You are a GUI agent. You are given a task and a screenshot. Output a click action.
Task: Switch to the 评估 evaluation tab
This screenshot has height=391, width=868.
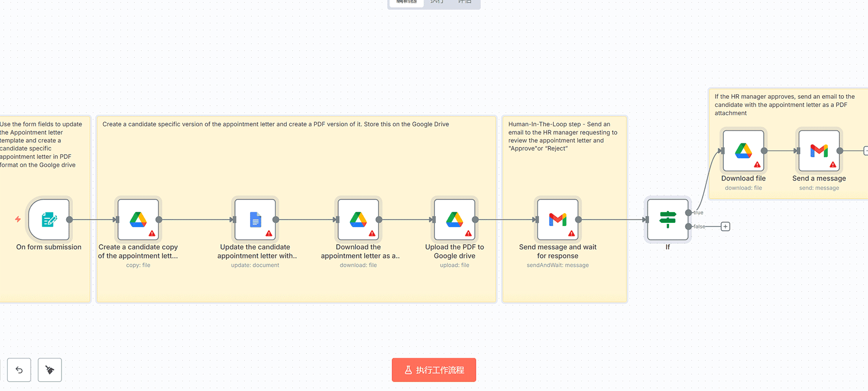tap(464, 2)
